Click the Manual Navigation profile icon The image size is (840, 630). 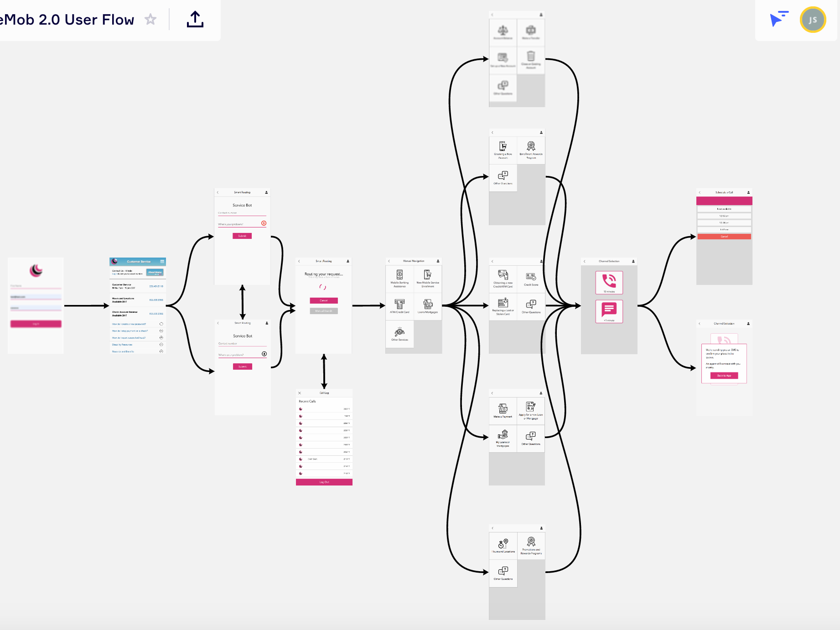pos(438,261)
